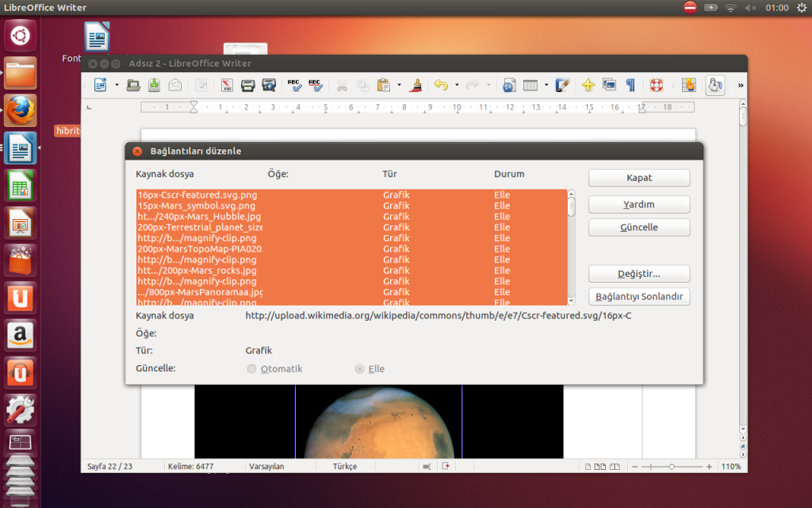Select the Elle radio button

[x=359, y=368]
